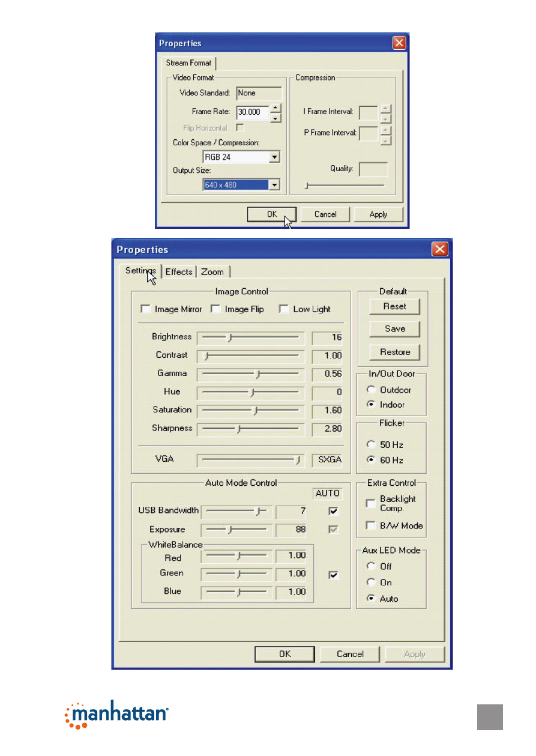Click the WhiteBalance Red slider

[x=236, y=556]
